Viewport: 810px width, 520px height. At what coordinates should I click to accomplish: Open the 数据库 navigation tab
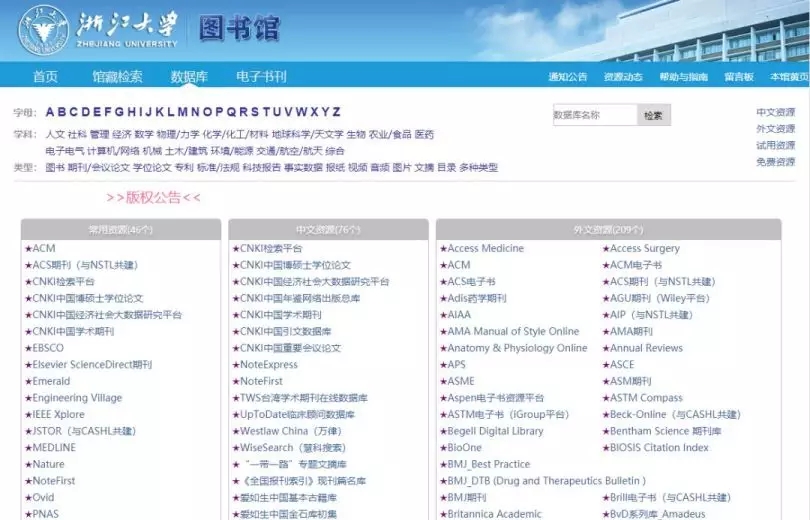[x=189, y=76]
